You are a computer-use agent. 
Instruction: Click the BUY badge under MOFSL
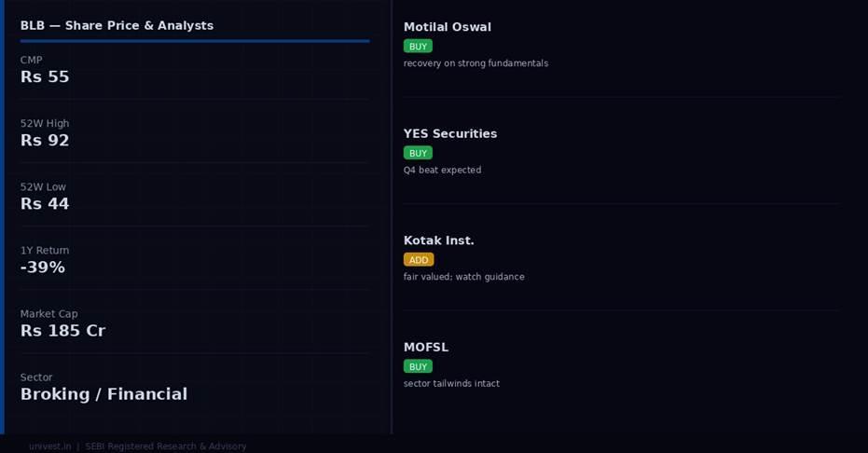(x=418, y=366)
